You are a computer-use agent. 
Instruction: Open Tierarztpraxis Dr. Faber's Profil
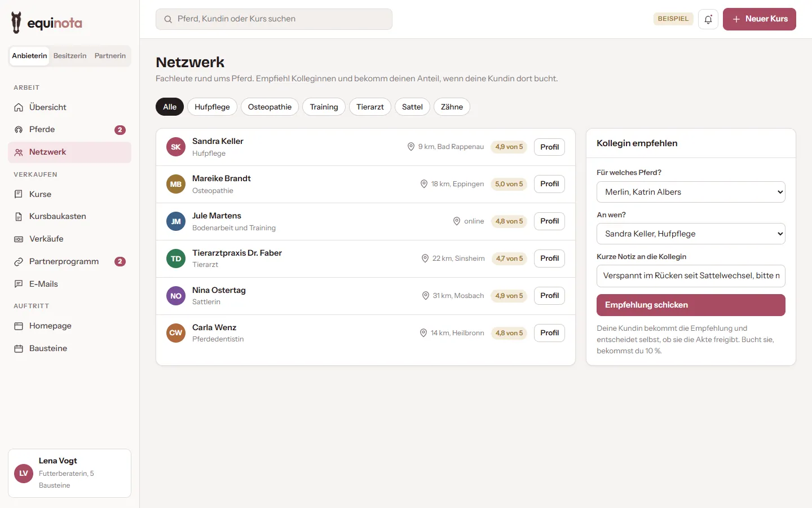[x=549, y=259]
